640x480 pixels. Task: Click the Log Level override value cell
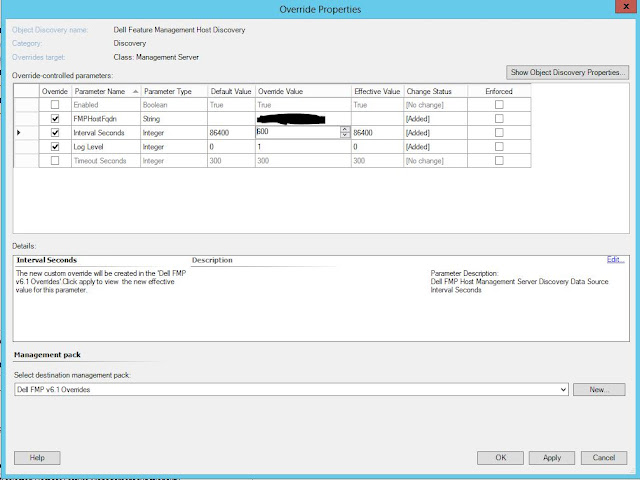[303, 147]
